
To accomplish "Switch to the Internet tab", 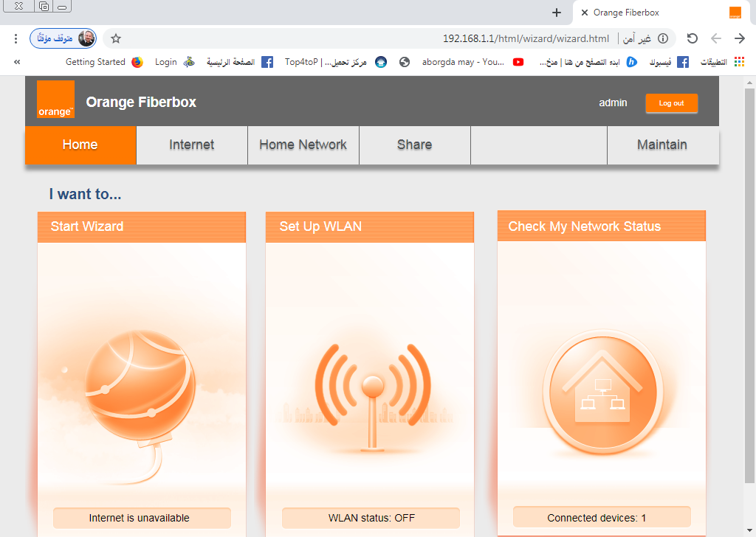I will coord(192,145).
